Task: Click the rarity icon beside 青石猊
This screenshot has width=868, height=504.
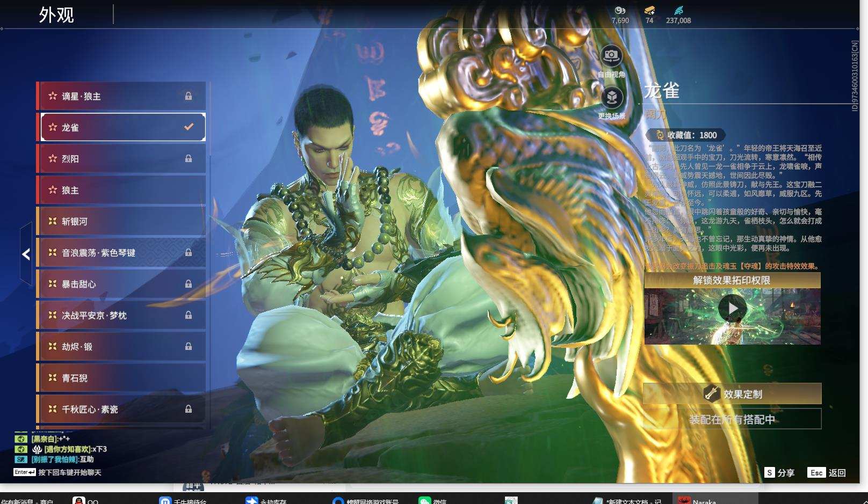Action: [53, 378]
